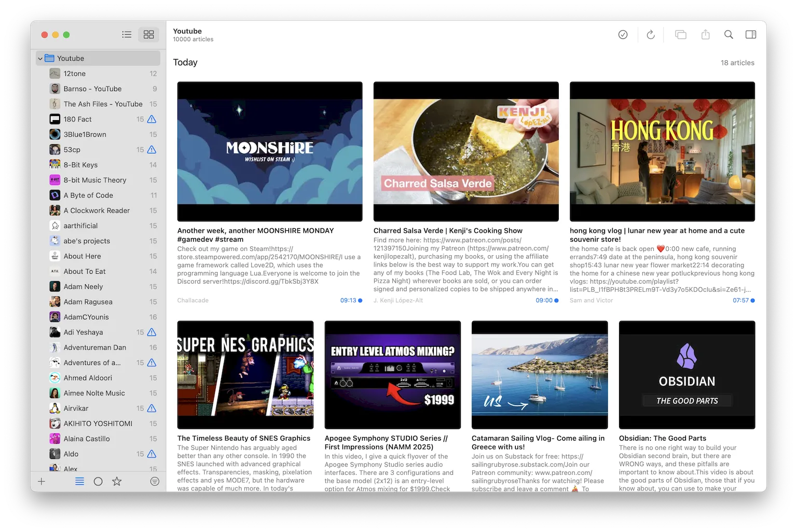Open the Obsidian: The Good Parts article
Image resolution: width=797 pixels, height=532 pixels.
point(663,438)
